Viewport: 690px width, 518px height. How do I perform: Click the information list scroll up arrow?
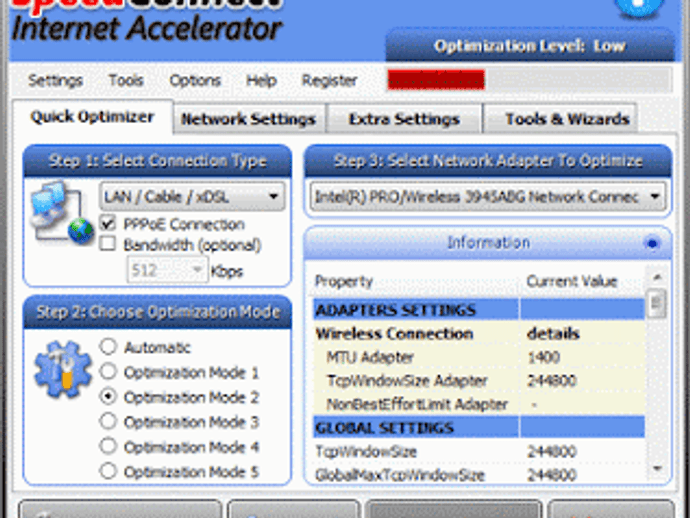point(657,277)
